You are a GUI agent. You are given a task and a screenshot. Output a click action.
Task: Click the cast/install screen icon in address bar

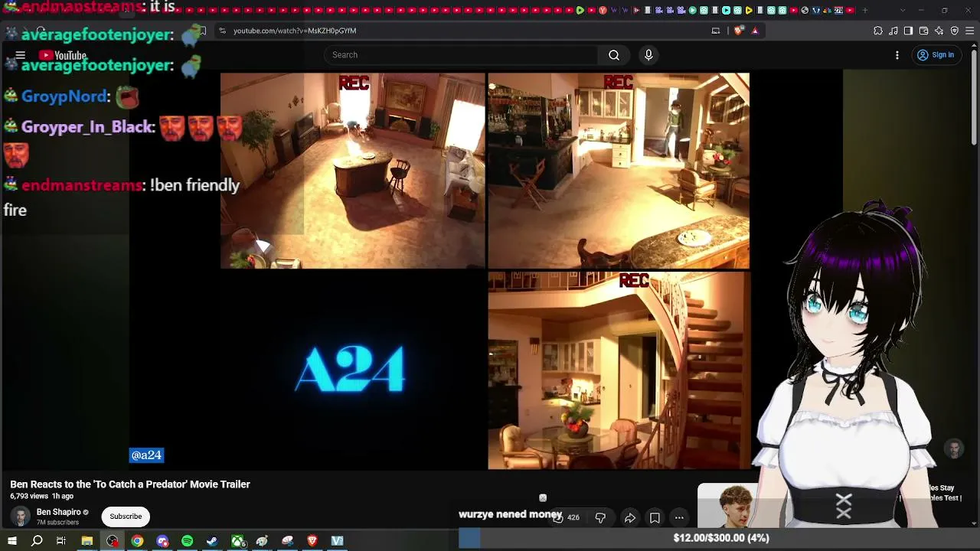tap(716, 31)
